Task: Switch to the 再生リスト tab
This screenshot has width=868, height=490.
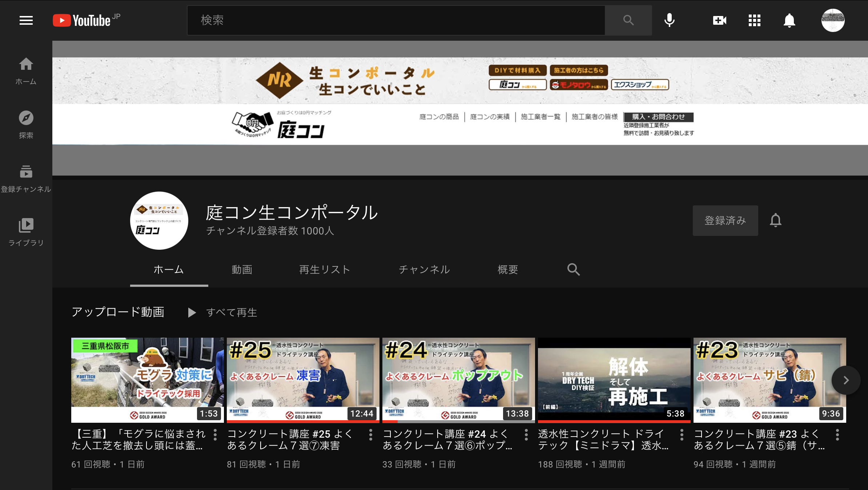Action: (x=325, y=270)
